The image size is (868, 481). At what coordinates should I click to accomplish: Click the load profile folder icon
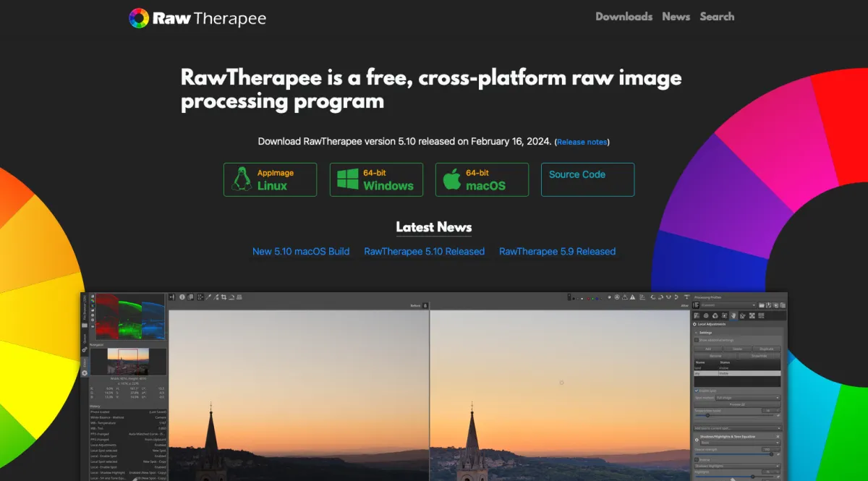762,305
